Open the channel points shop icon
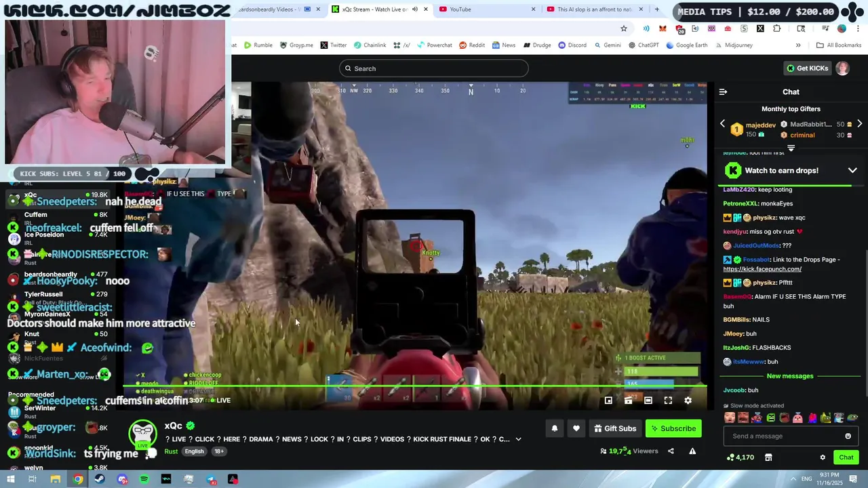The height and width of the screenshot is (488, 868). 768,457
